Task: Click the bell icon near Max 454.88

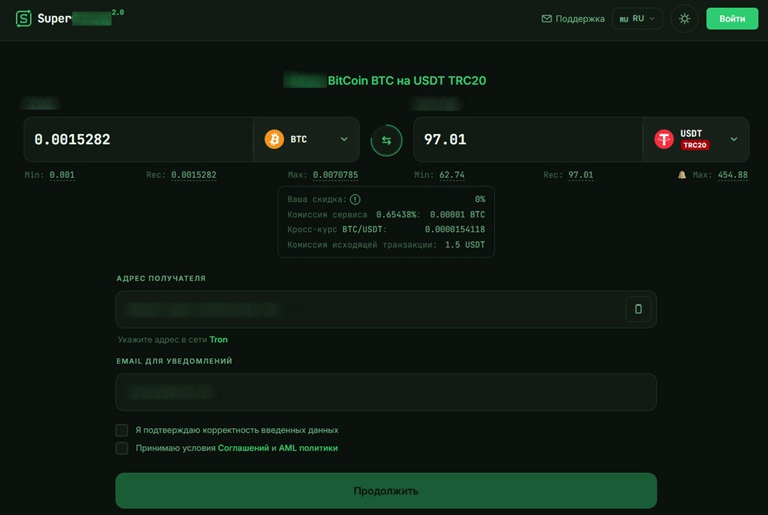Action: click(682, 174)
